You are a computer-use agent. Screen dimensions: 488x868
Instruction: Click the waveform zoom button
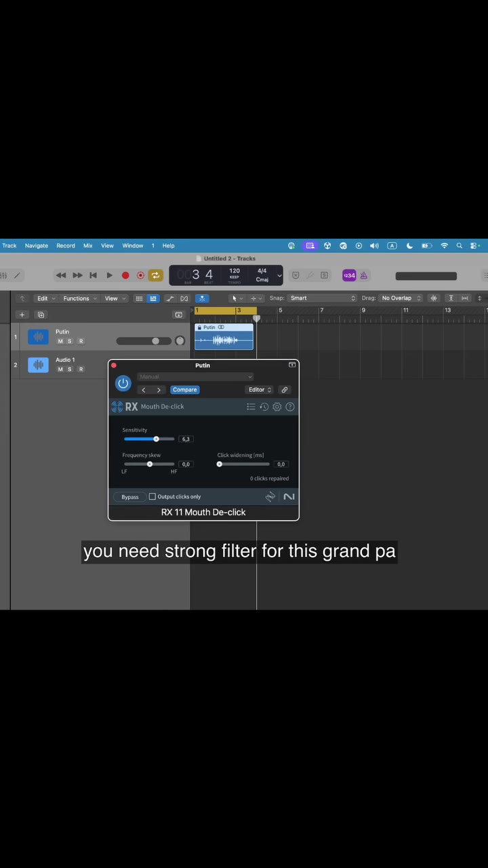(x=433, y=298)
